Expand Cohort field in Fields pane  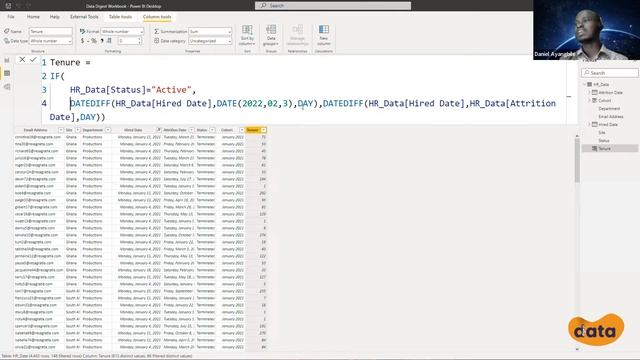[x=589, y=100]
